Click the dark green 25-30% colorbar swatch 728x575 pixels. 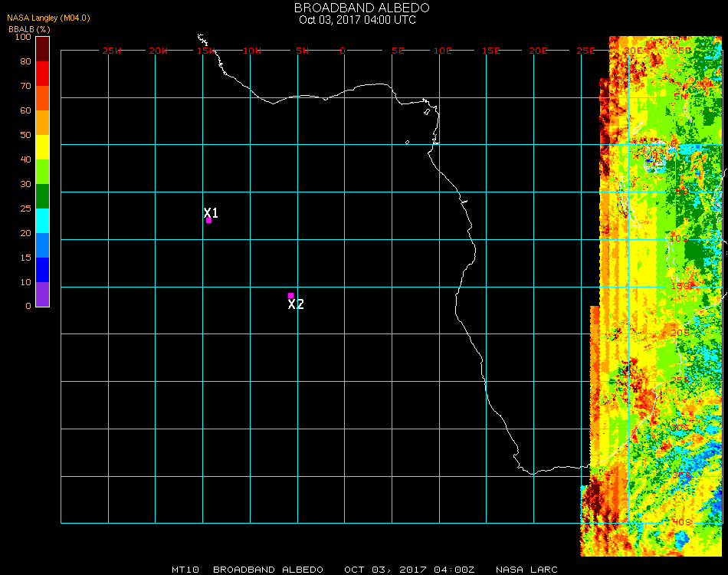click(43, 196)
